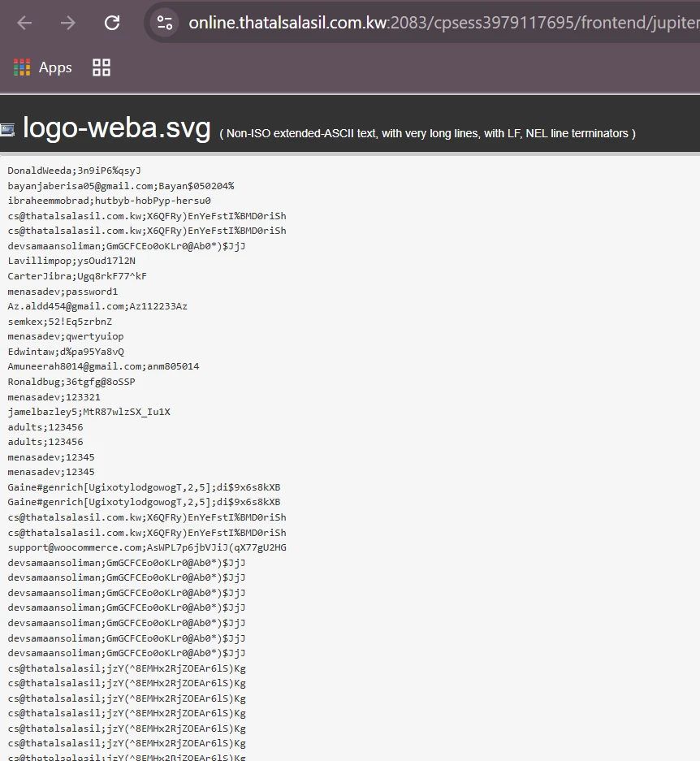Click the line starting with jamelbazley5
The image size is (700, 761).
point(89,412)
